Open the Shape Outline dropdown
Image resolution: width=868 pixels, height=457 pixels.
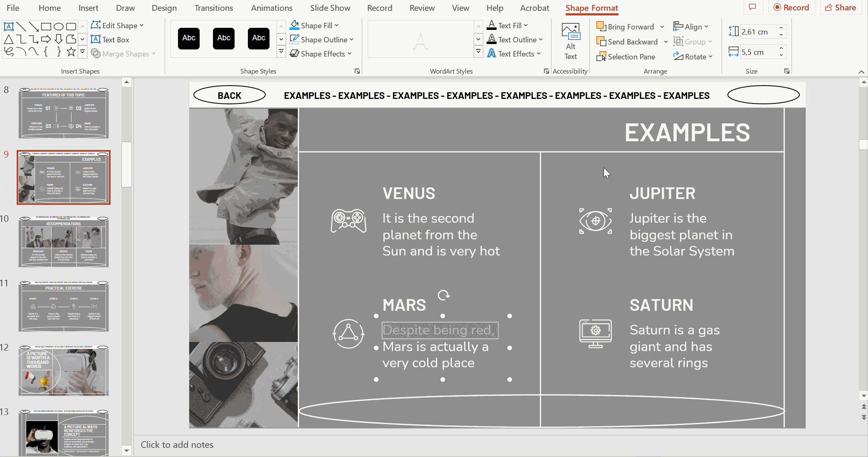pos(322,39)
